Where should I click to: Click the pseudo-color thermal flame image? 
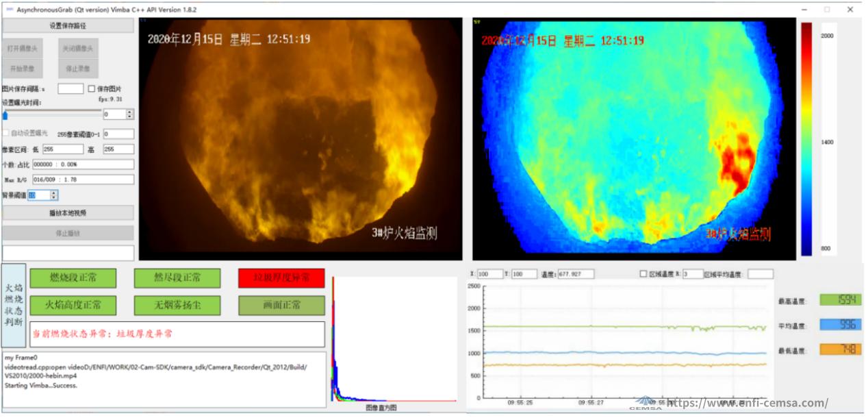(x=634, y=139)
